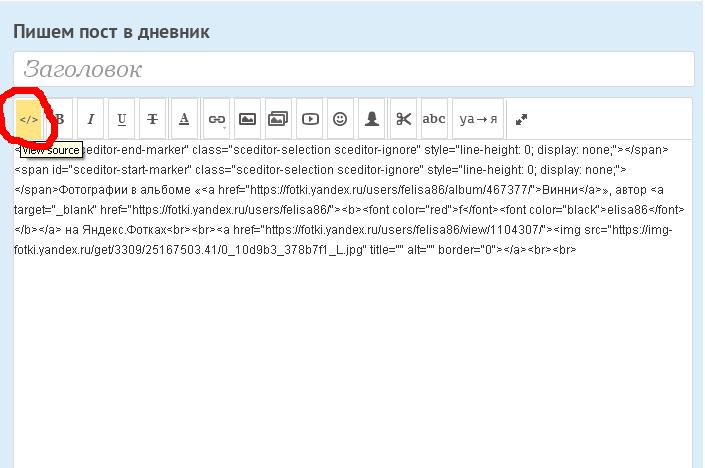Apply italic formatting
The height and width of the screenshot is (468, 705).
(x=91, y=119)
